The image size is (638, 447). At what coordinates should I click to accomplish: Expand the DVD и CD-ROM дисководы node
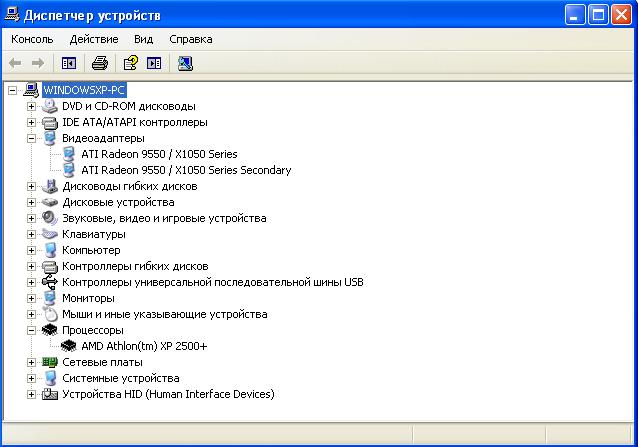coord(31,107)
